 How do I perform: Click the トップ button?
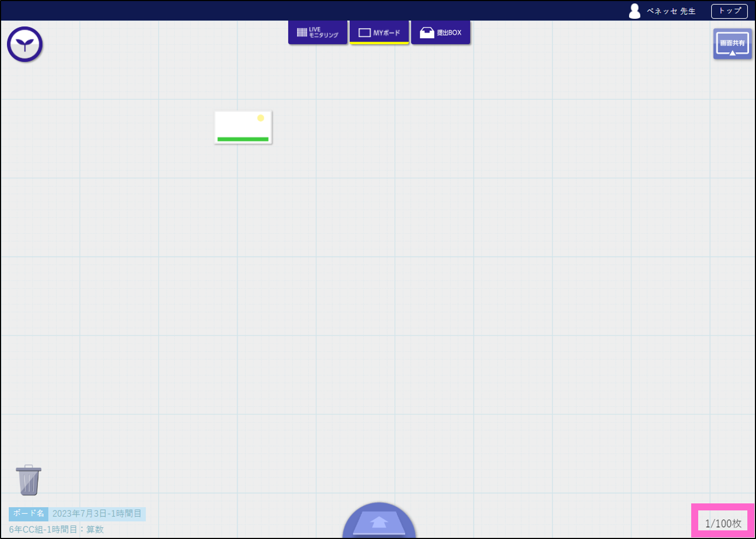point(730,11)
